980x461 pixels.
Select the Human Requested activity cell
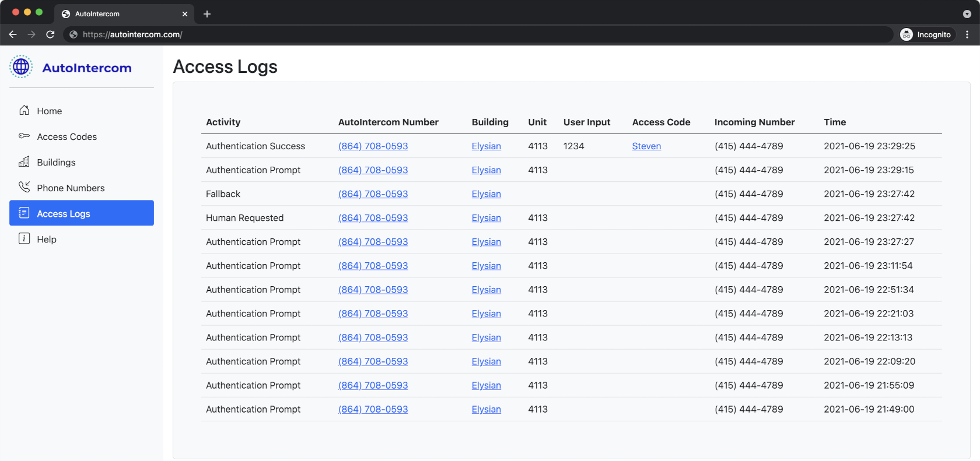(x=245, y=218)
